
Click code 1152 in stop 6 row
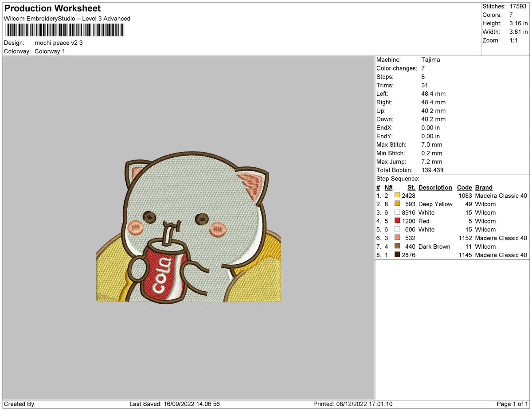click(465, 238)
